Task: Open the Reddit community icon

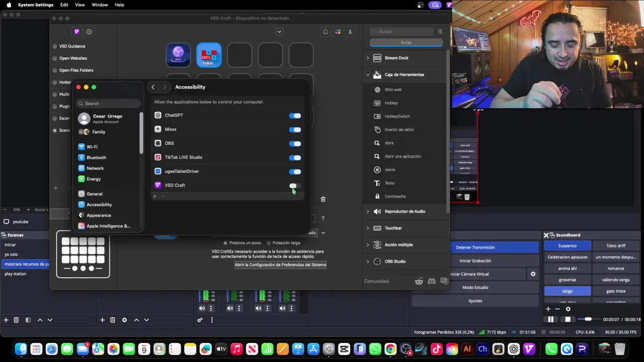Action: [x=419, y=281]
